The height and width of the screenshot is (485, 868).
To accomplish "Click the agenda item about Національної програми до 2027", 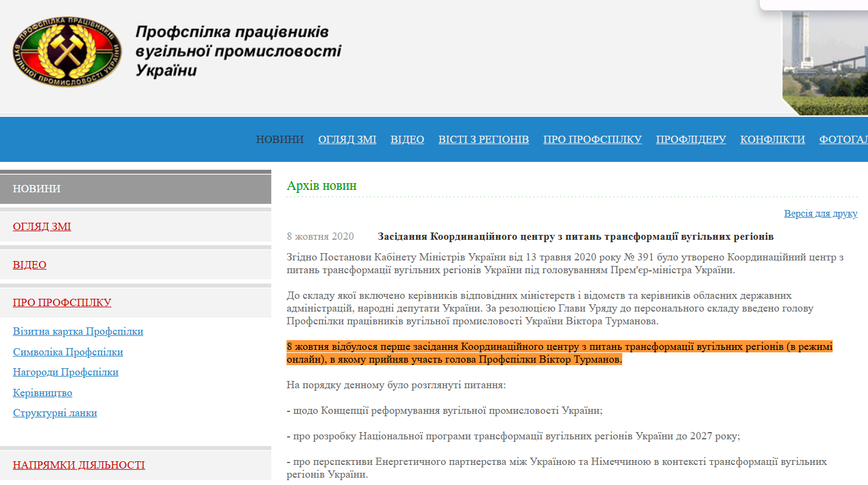I will (513, 436).
